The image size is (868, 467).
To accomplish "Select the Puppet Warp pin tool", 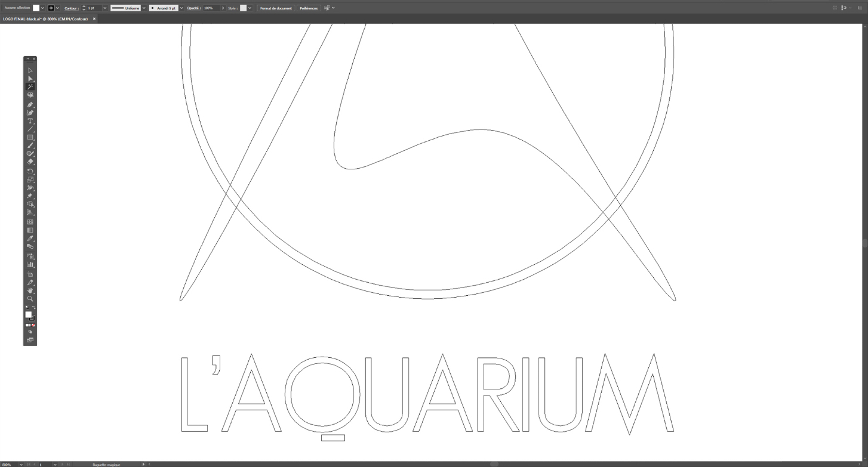I will (30, 196).
